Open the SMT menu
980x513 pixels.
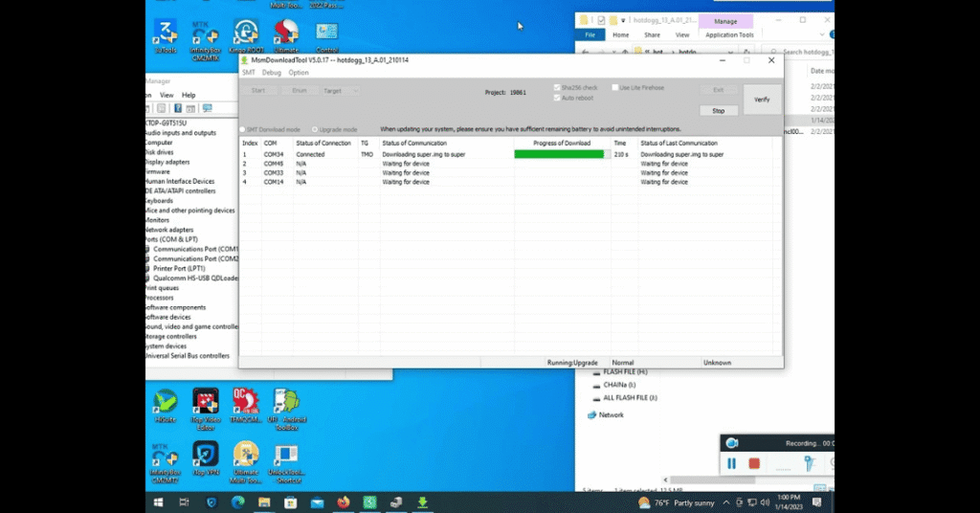click(249, 73)
